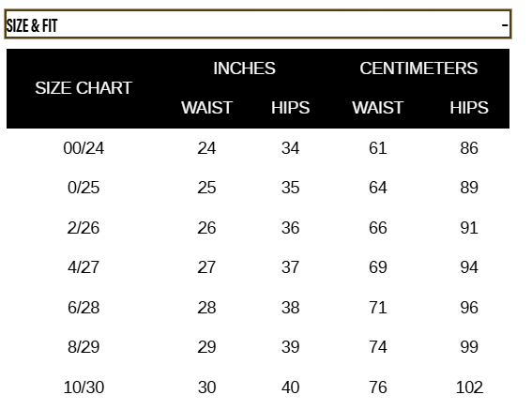Select the 0/25 size row label
This screenshot has width=532, height=410.
pyautogui.click(x=84, y=188)
